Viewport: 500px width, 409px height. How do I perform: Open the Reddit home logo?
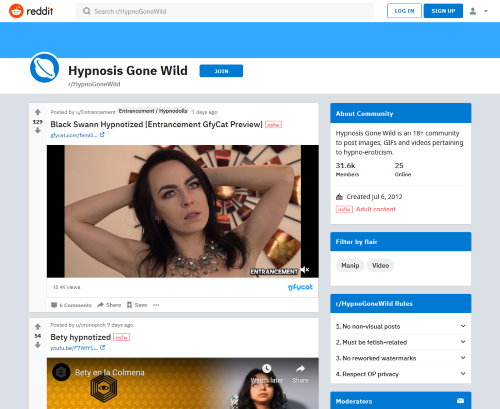(x=31, y=11)
